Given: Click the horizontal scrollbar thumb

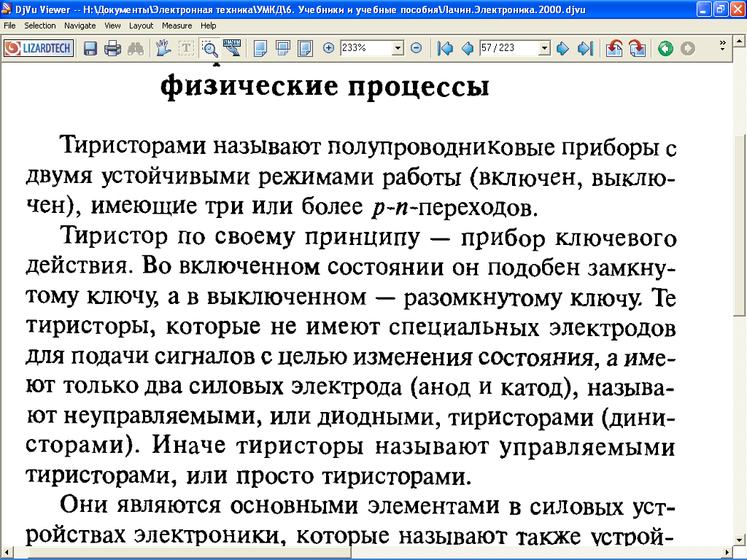Looking at the screenshot, I should point(190,553).
